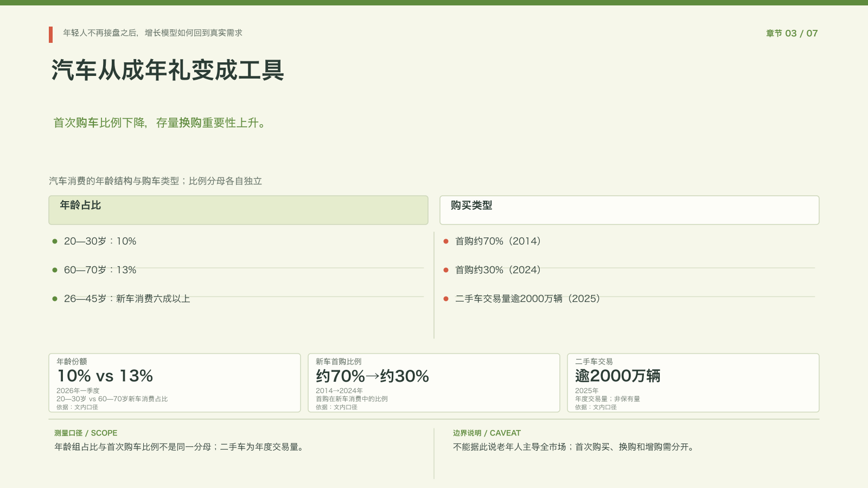Click the 年龄份额 card label
This screenshot has height=488, width=868.
72,362
